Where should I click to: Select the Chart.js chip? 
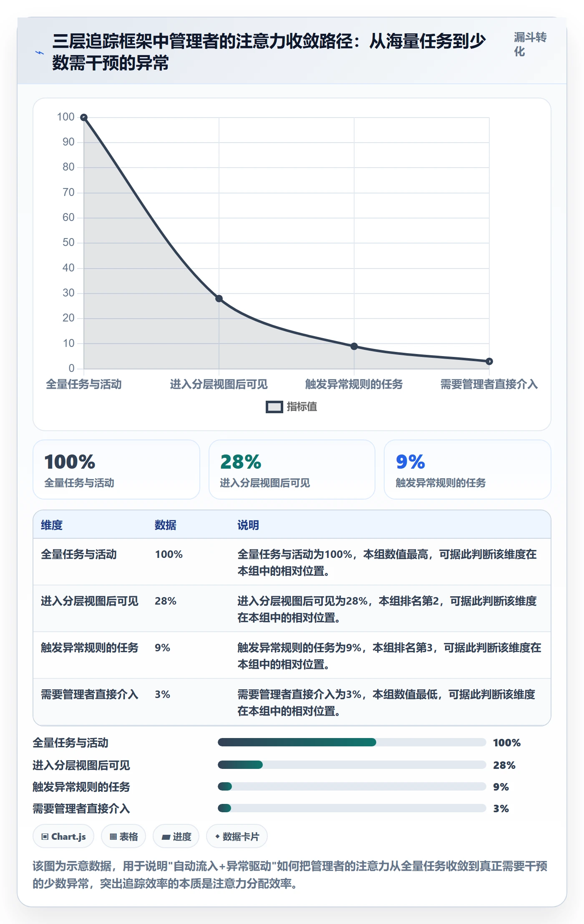(x=63, y=836)
